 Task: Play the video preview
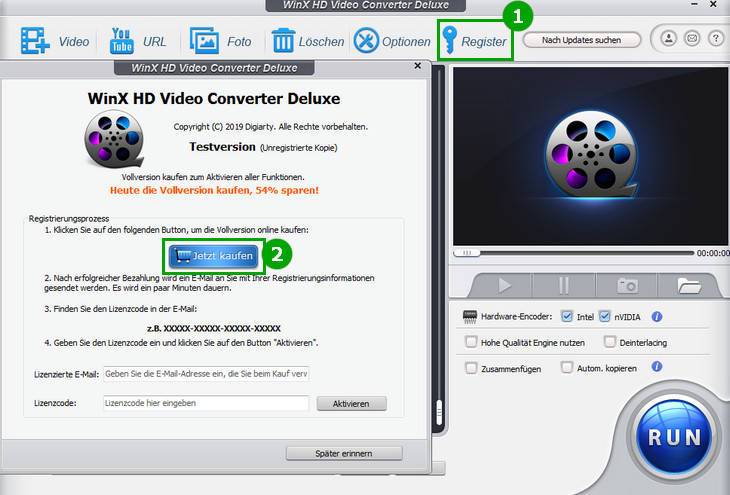click(x=504, y=285)
